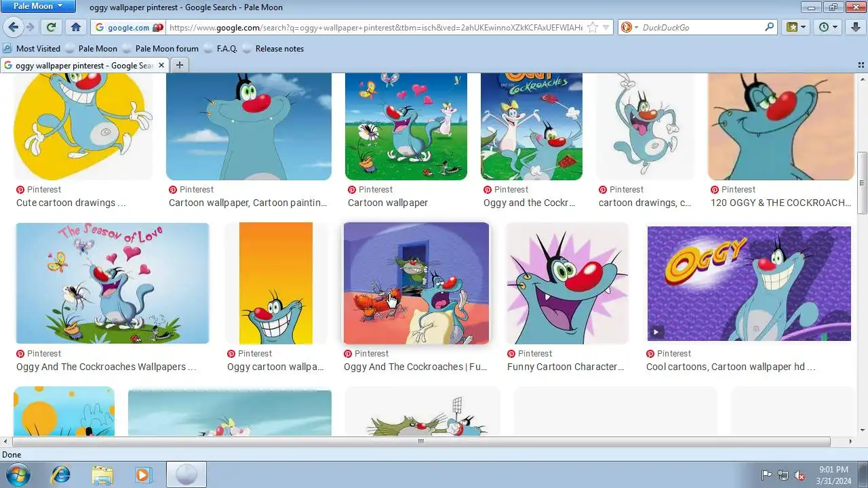Click 'Cool cartoons, Cartoon wallpaper hd' caption
The height and width of the screenshot is (488, 868).
(730, 367)
